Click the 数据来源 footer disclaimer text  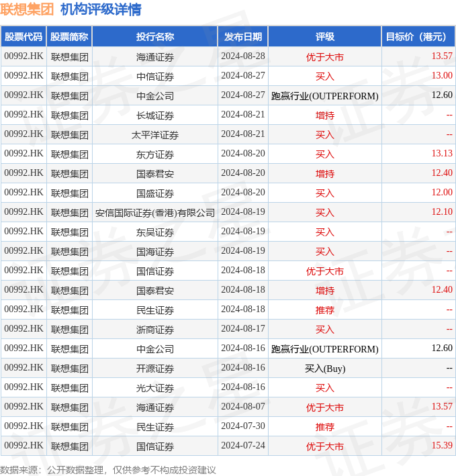(x=107, y=470)
